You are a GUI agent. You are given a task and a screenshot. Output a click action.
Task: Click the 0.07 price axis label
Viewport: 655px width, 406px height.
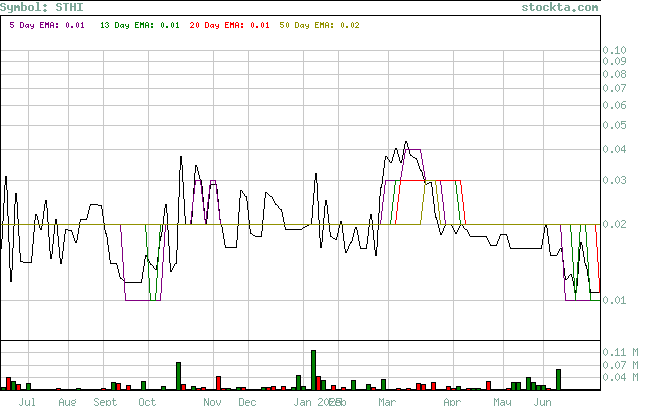(x=614, y=88)
